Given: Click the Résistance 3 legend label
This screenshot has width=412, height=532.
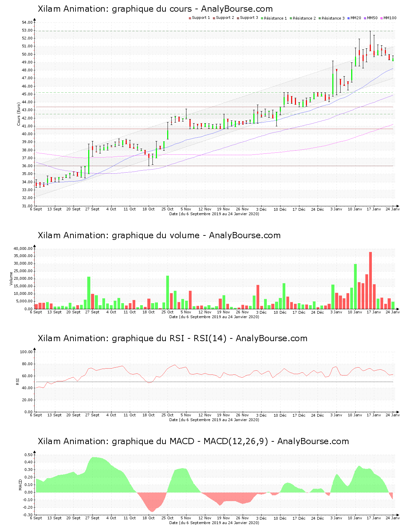Looking at the screenshot, I should pyautogui.click(x=333, y=18).
